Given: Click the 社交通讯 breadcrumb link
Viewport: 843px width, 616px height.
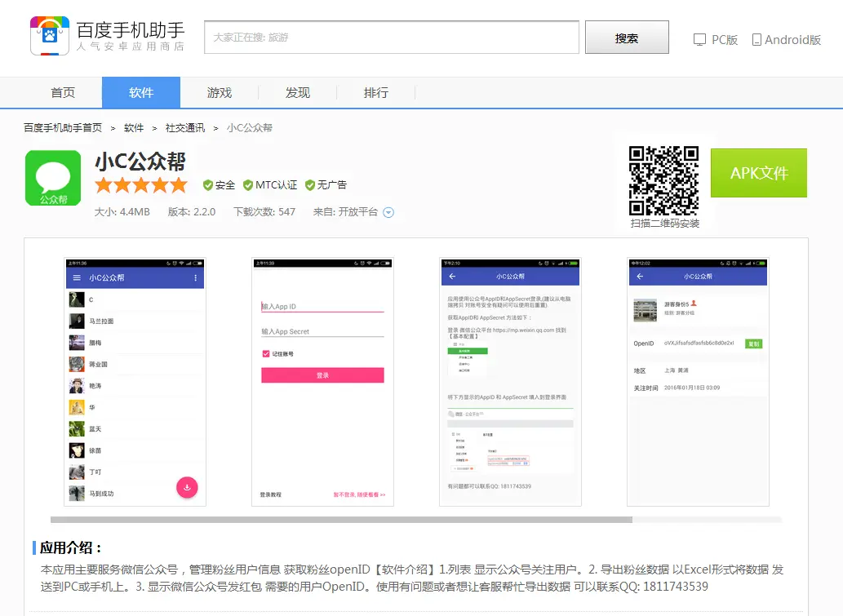Looking at the screenshot, I should [x=185, y=128].
